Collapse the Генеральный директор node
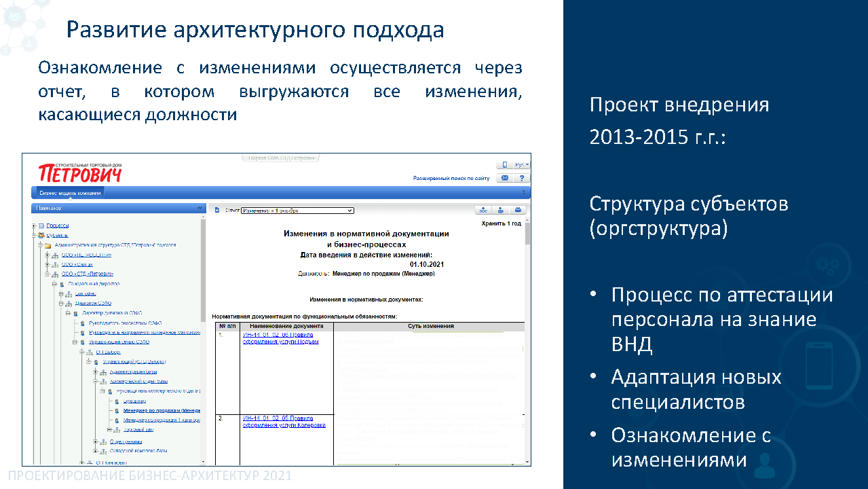Screen dimensions: 868x489 click(x=55, y=284)
